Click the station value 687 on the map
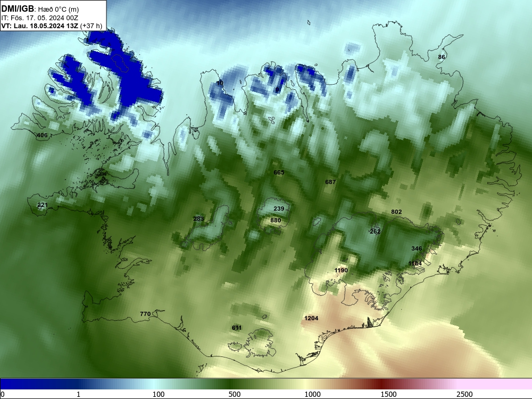The height and width of the screenshot is (399, 532). (x=330, y=182)
